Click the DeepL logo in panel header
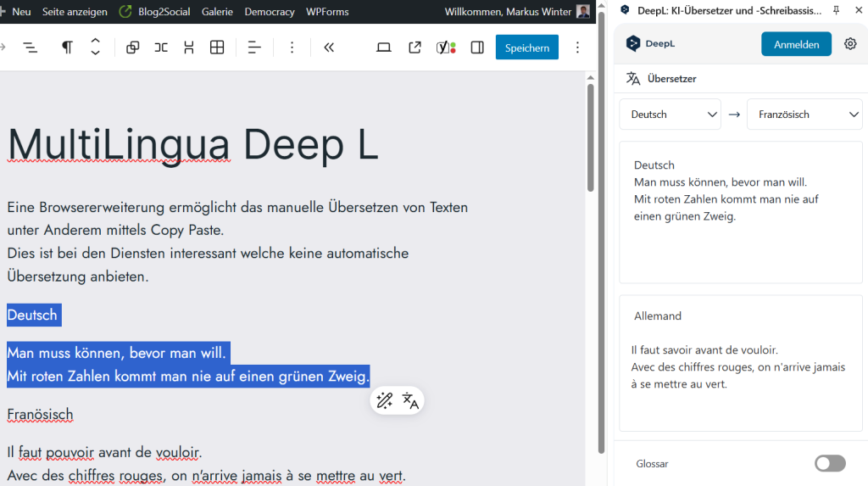The image size is (868, 486). 650,43
